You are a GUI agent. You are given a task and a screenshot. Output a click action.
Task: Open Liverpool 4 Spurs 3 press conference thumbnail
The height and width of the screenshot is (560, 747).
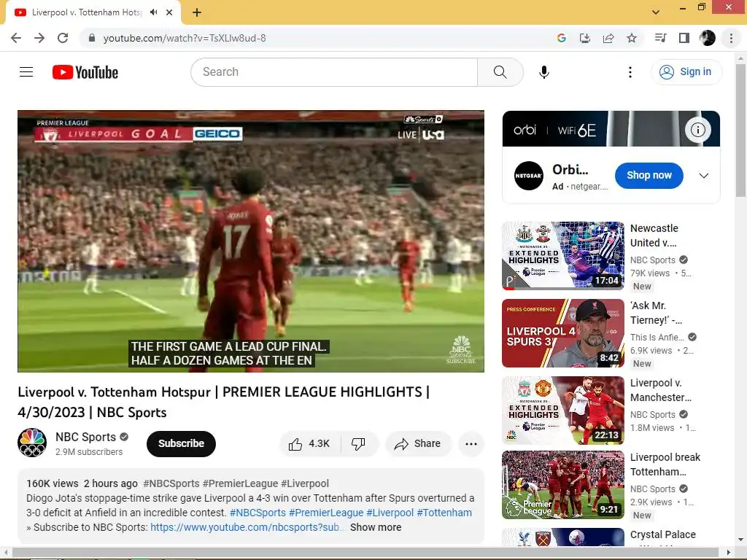[x=563, y=333]
